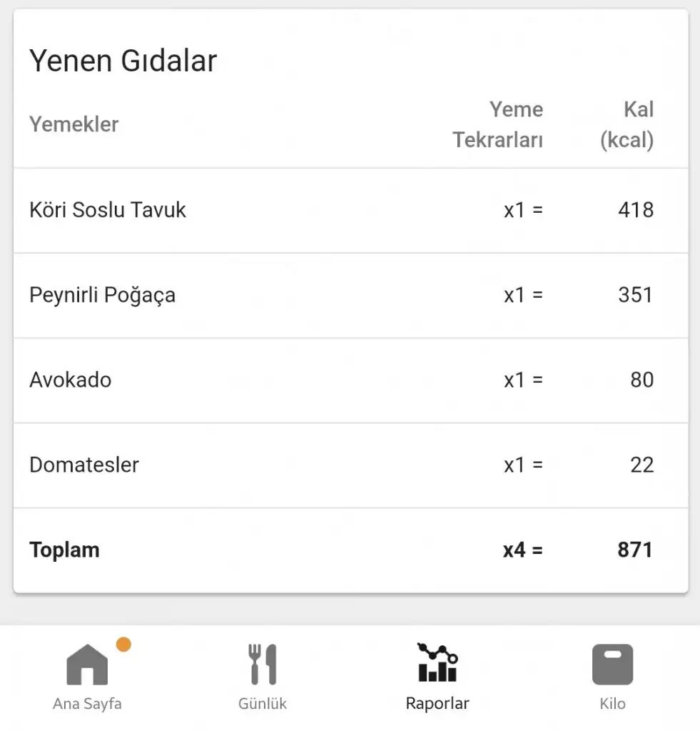Go to the Günlük tab label
This screenshot has width=700, height=731.
[263, 704]
